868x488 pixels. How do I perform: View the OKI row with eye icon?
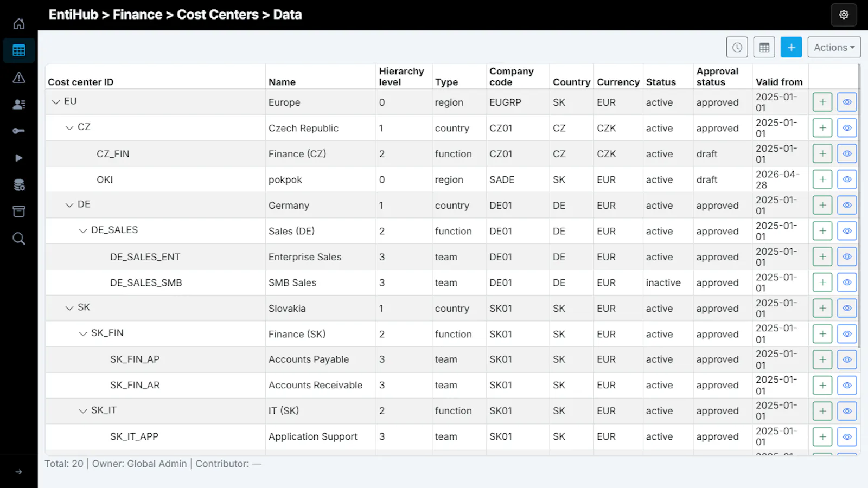point(847,179)
